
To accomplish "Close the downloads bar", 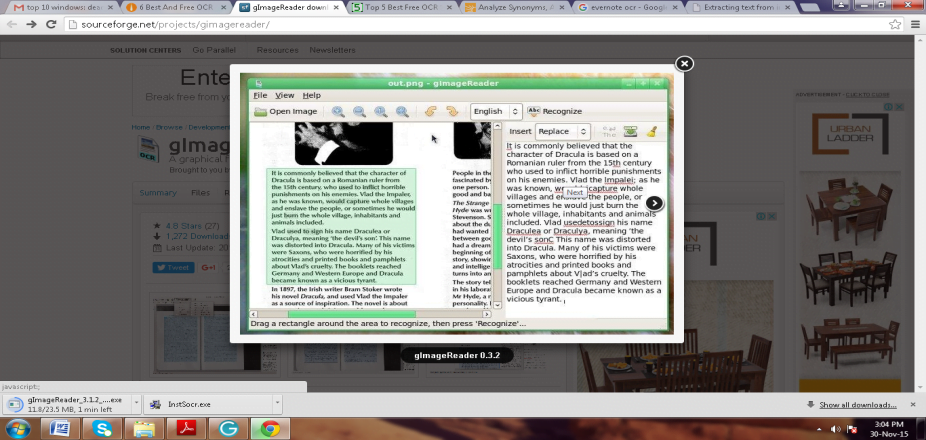I will [x=914, y=405].
